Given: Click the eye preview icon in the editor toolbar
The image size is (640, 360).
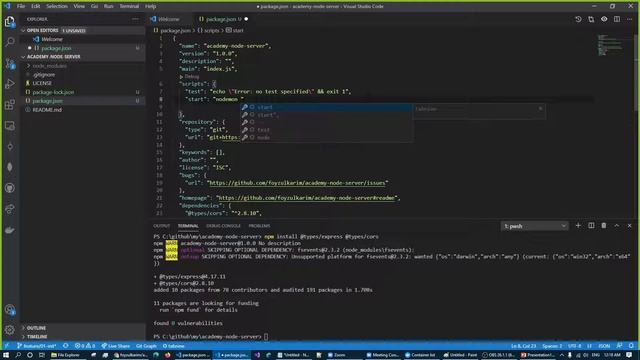Looking at the screenshot, I should click(x=604, y=19).
